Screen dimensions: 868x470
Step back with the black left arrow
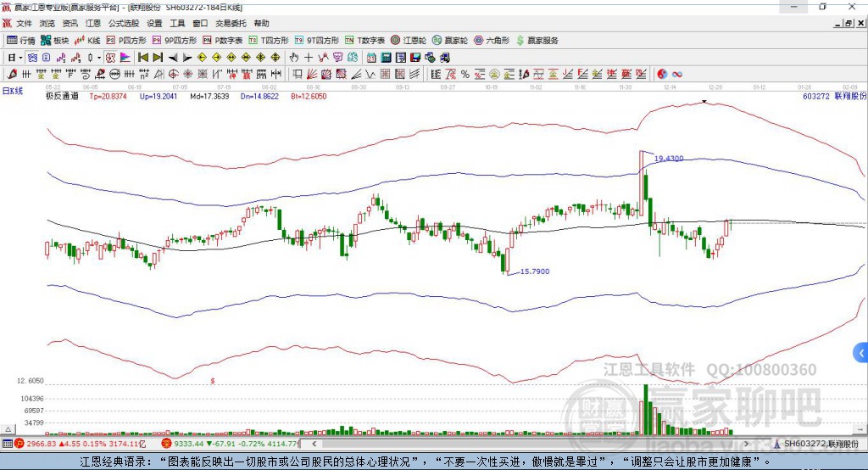[173, 58]
